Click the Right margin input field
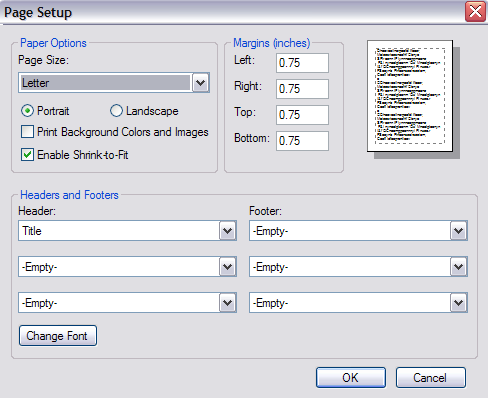 [x=302, y=89]
